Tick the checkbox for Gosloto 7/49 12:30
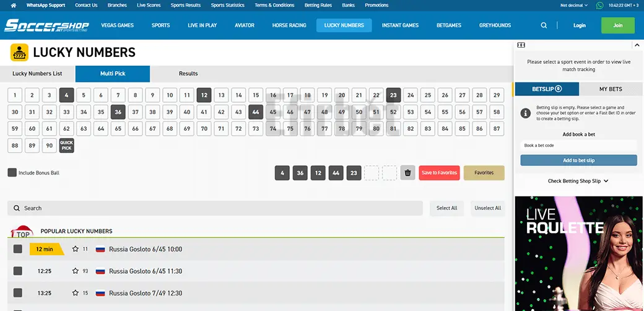The height and width of the screenshot is (311, 644). pos(18,293)
